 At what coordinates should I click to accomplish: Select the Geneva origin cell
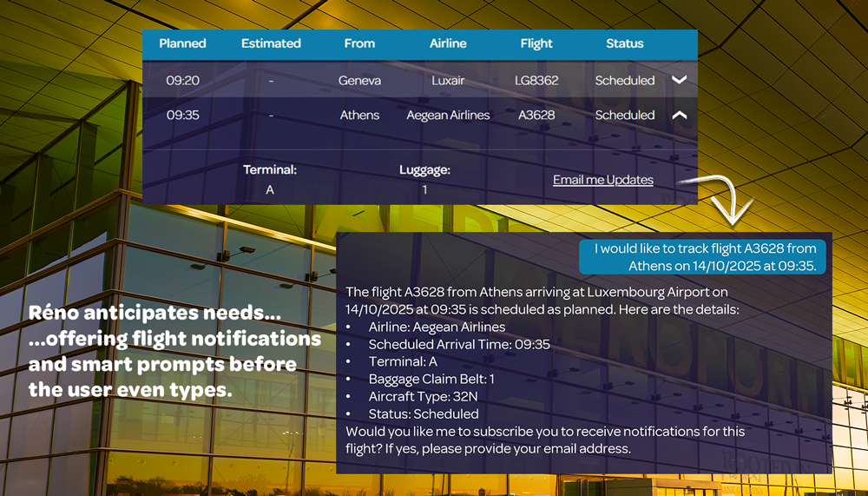pyautogui.click(x=359, y=80)
